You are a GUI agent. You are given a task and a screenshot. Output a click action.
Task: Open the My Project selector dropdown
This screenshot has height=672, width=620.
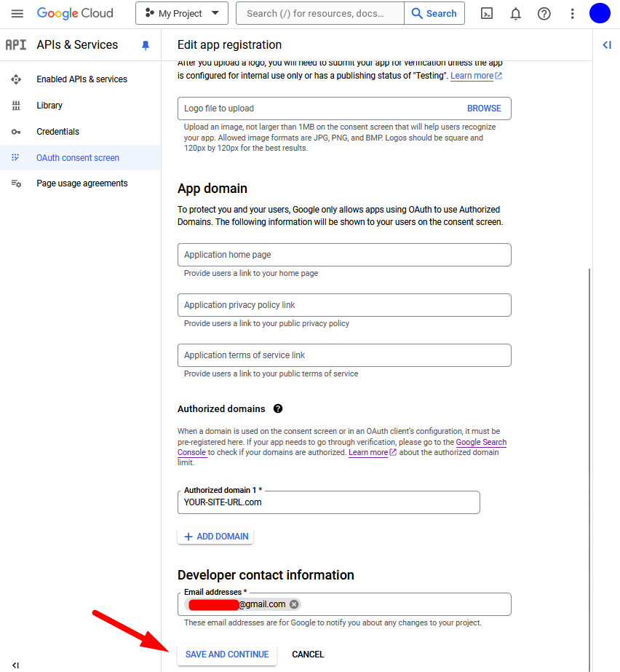click(182, 13)
